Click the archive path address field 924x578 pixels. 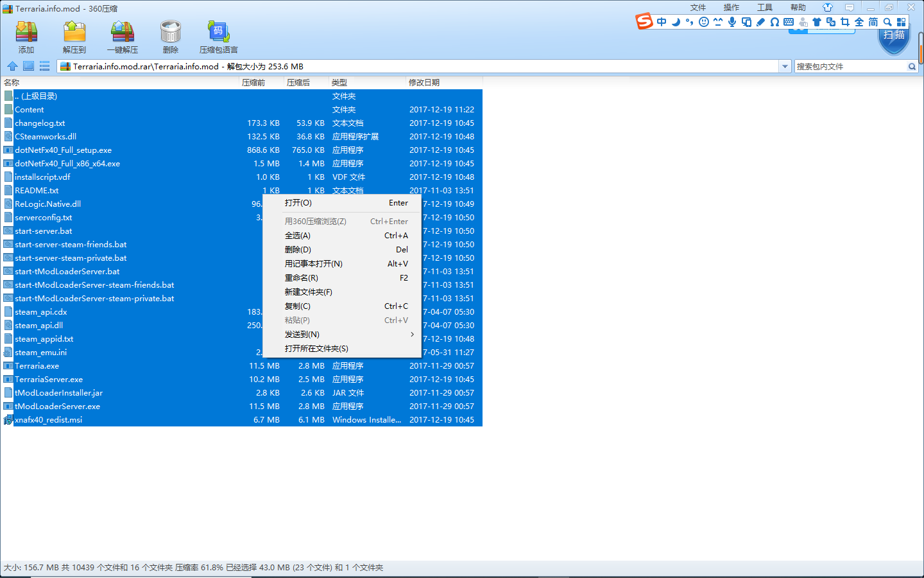[x=418, y=66]
